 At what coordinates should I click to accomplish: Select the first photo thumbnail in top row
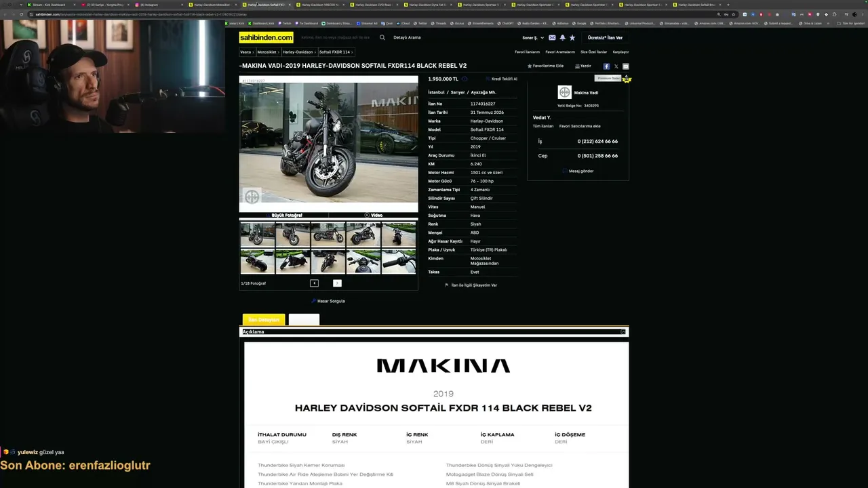[258, 235]
